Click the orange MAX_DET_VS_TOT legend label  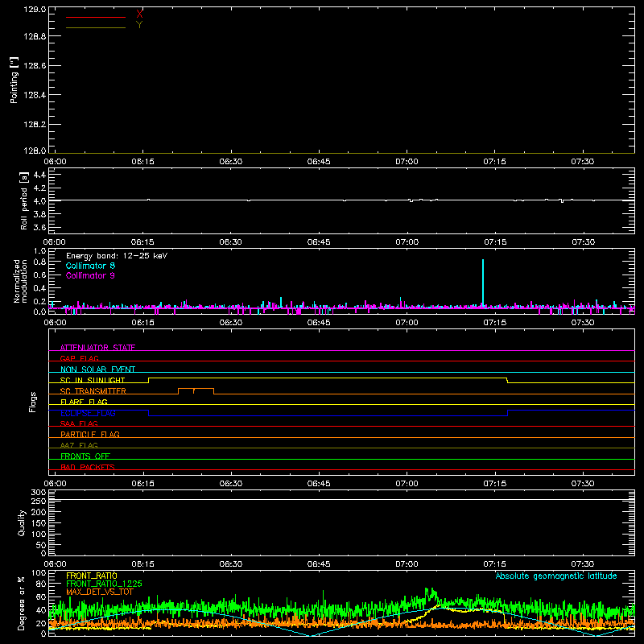[100, 592]
